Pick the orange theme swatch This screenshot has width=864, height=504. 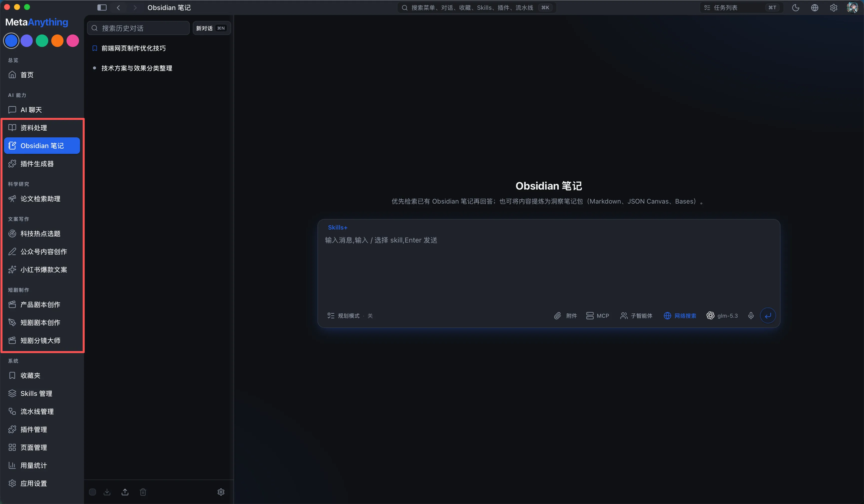click(x=57, y=41)
